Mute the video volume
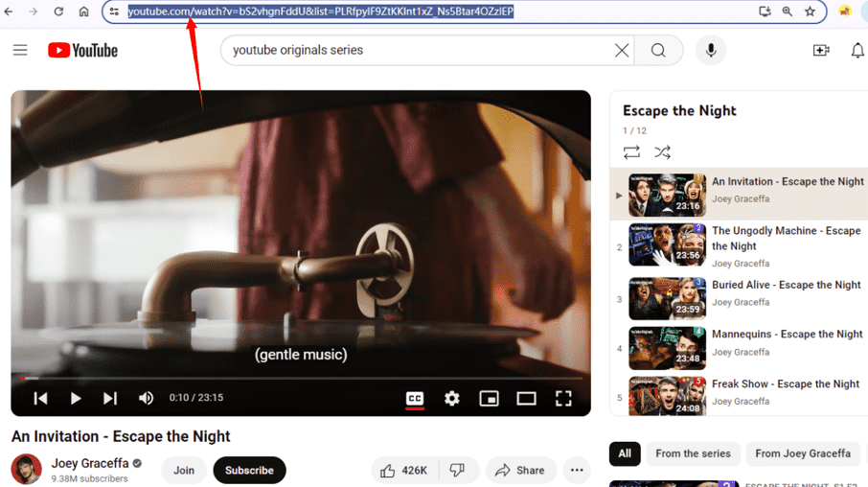Viewport: 868px width, 487px height. click(146, 398)
